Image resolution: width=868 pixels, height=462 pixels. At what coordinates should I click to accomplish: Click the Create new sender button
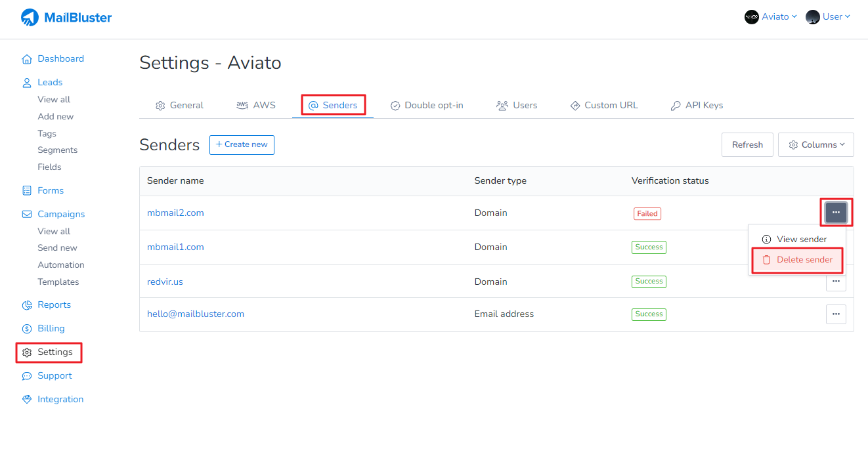pos(242,145)
